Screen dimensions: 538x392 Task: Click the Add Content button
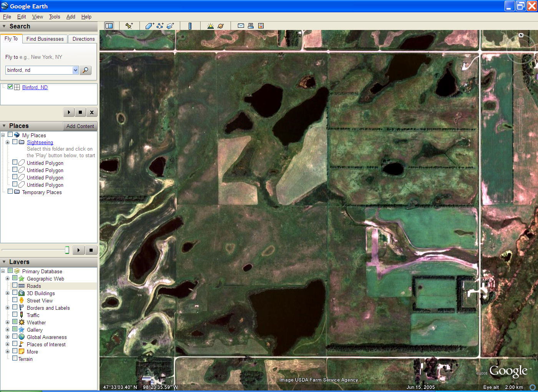pyautogui.click(x=80, y=126)
